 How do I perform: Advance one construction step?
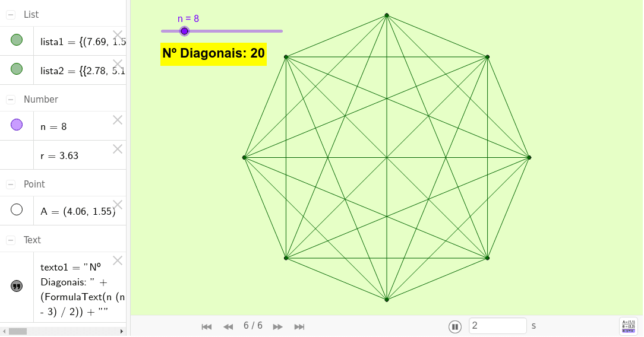coord(278,327)
